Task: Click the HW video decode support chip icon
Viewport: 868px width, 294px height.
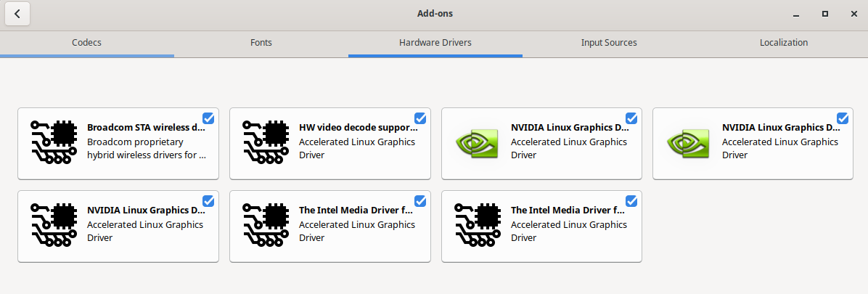Action: [265, 142]
